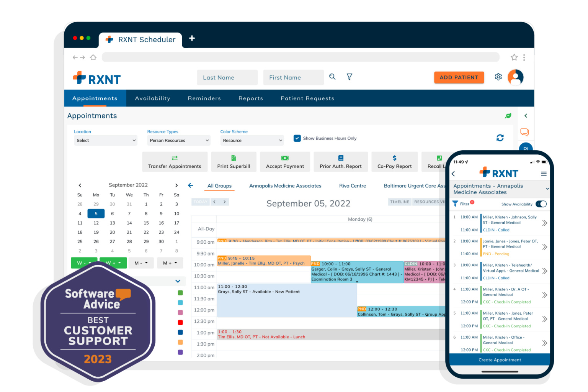The height and width of the screenshot is (392, 588).
Task: Toggle Show Availability in the mobile app
Action: pos(541,204)
